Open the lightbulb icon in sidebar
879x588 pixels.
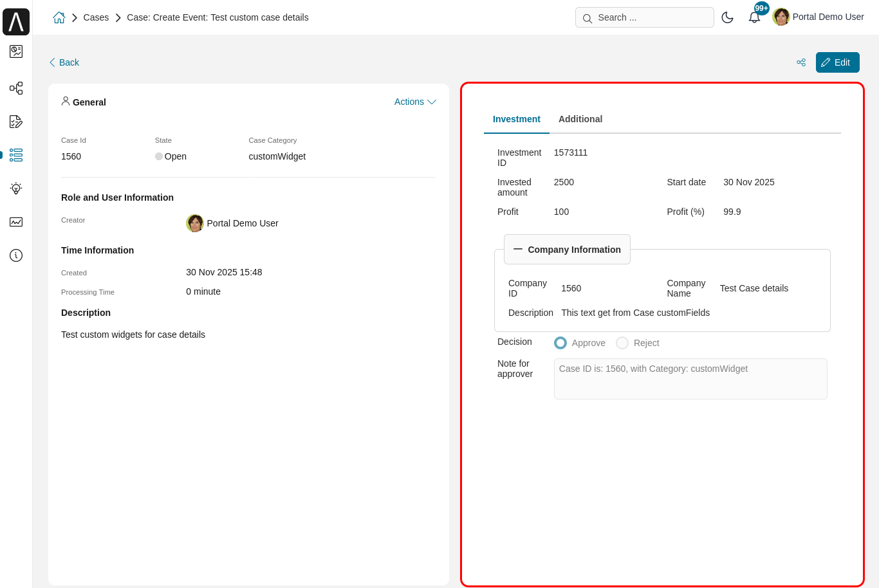pyautogui.click(x=16, y=188)
